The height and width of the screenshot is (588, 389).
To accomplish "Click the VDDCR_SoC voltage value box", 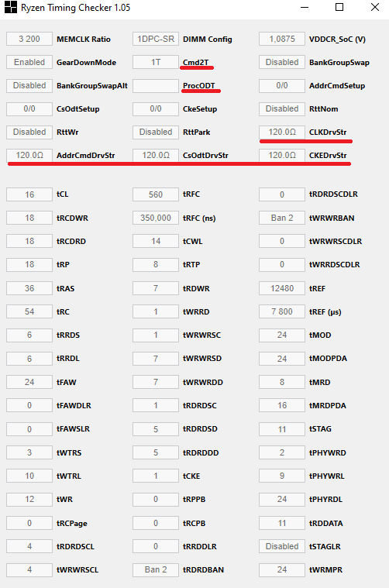I will (x=282, y=39).
